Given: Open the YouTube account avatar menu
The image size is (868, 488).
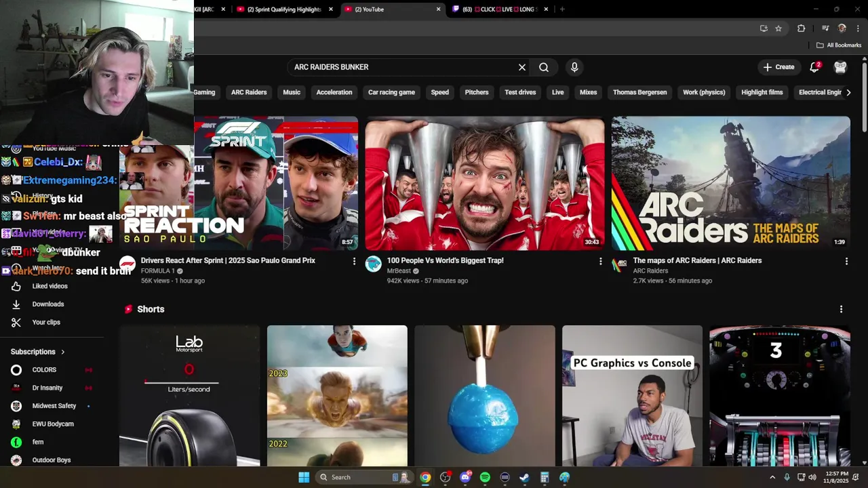Looking at the screenshot, I should pyautogui.click(x=840, y=67).
